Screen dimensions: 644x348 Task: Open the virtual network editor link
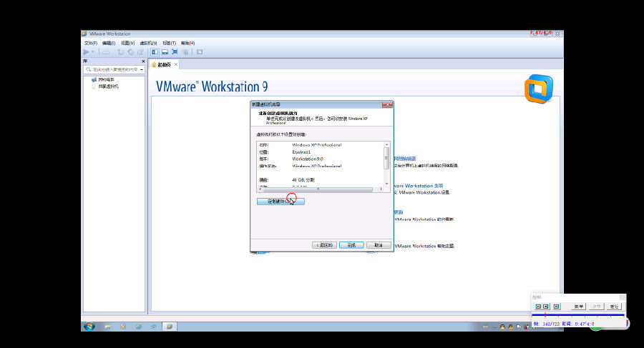click(x=405, y=159)
